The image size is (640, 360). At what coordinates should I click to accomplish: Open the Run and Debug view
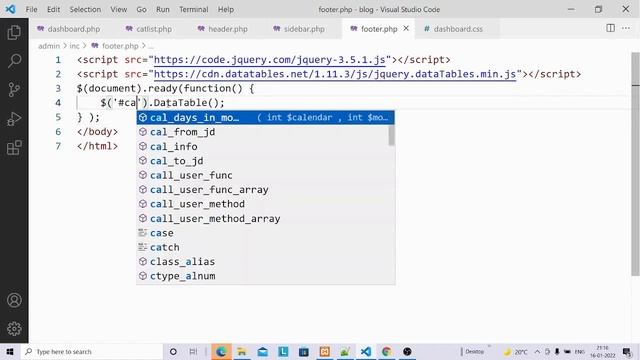[x=14, y=119]
